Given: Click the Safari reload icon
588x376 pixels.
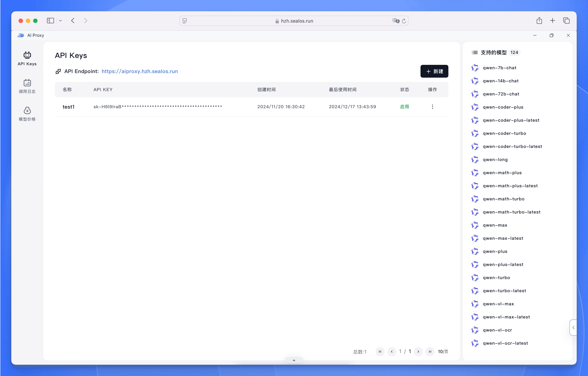Looking at the screenshot, I should 404,21.
